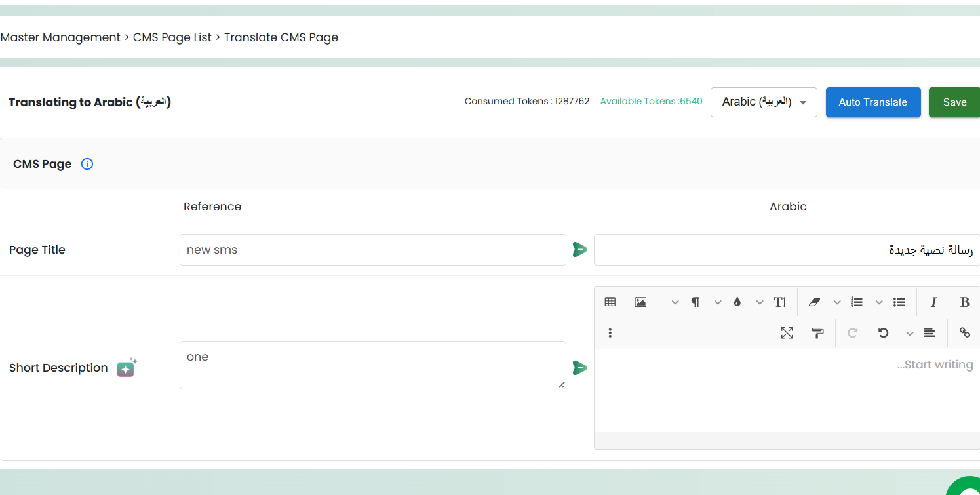This screenshot has width=980, height=495.
Task: Click the Translate CMS Page breadcrumb
Action: (281, 37)
